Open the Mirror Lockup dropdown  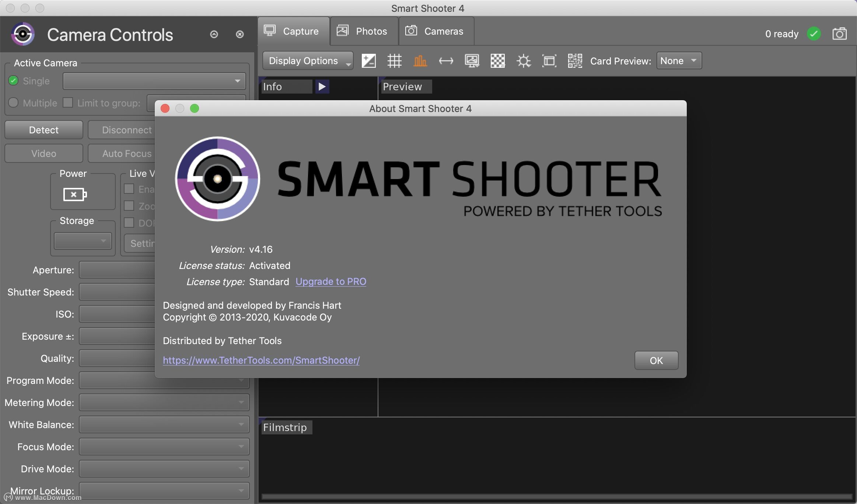pos(164,491)
